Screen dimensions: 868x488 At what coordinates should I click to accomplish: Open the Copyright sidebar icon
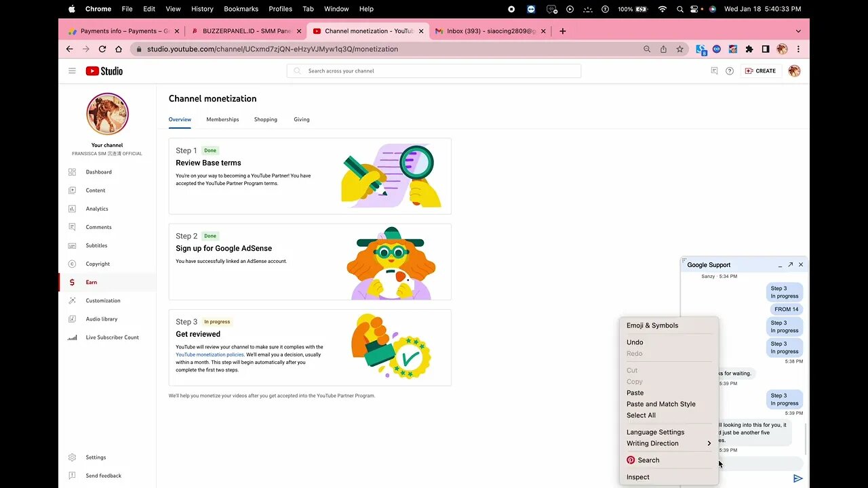pyautogui.click(x=72, y=264)
